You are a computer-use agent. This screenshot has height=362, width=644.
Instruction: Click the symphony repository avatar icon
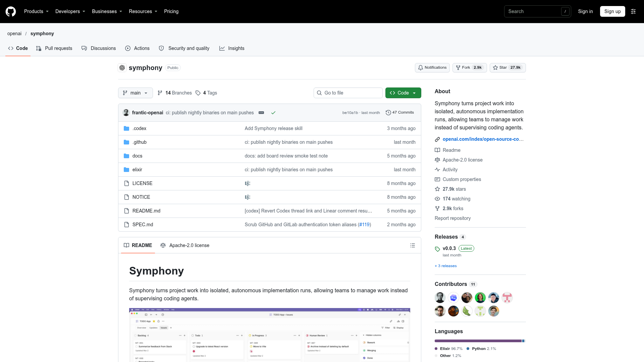coord(122,68)
